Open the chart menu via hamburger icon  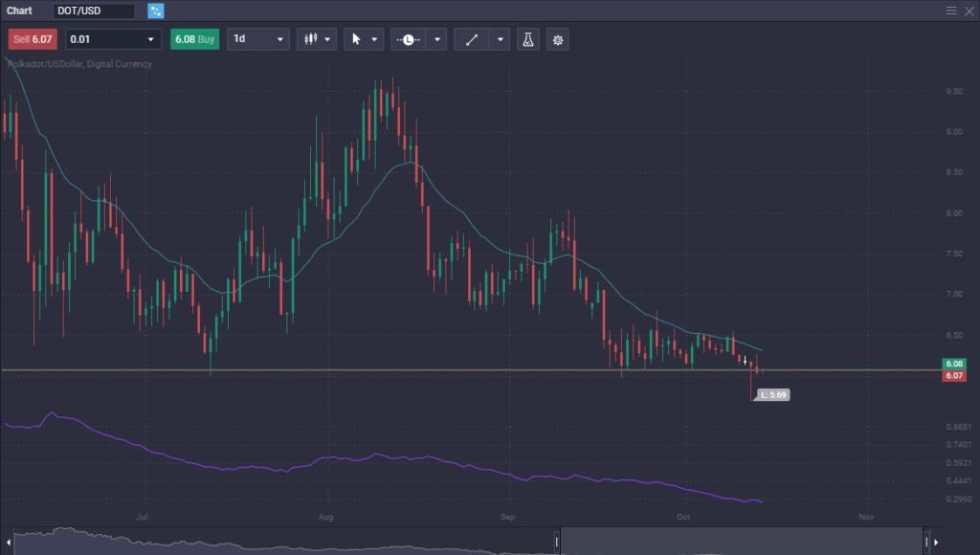[949, 11]
